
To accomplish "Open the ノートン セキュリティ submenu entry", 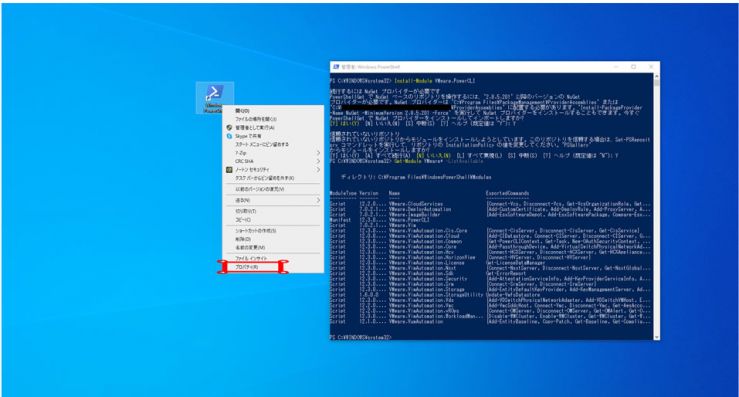I will 273,170.
